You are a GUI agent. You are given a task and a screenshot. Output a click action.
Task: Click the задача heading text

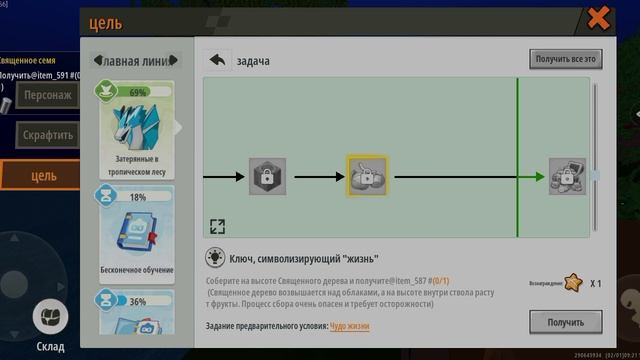(x=253, y=61)
